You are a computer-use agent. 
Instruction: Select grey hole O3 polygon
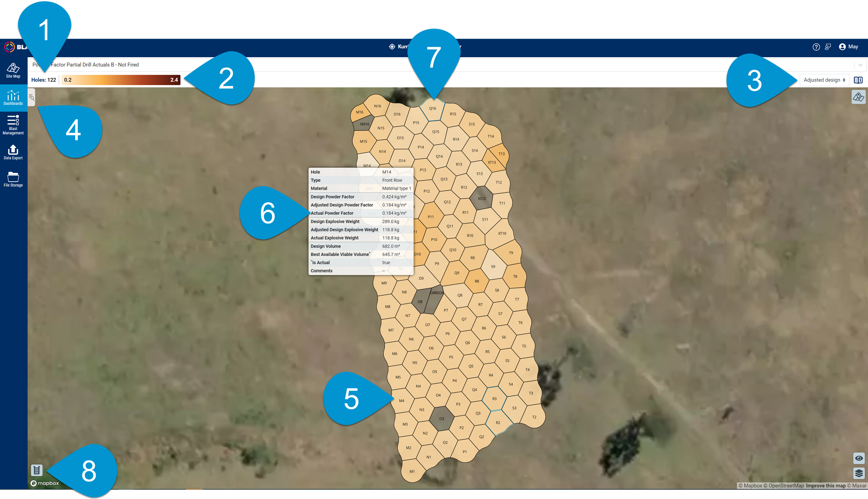pos(441,418)
